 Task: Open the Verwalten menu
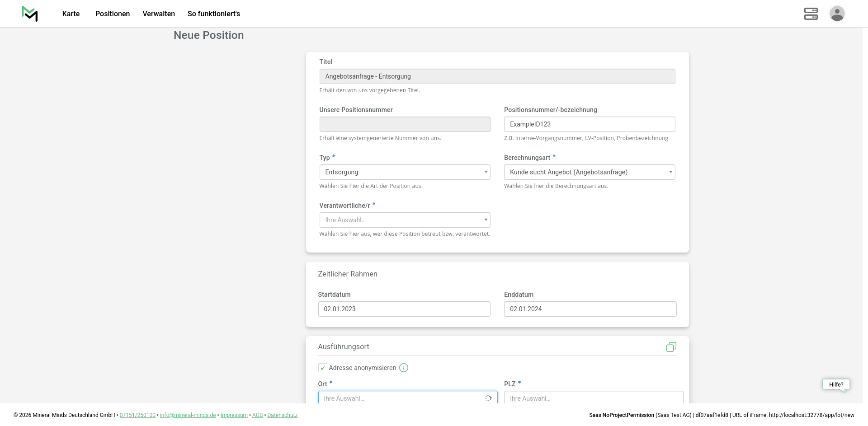tap(159, 14)
